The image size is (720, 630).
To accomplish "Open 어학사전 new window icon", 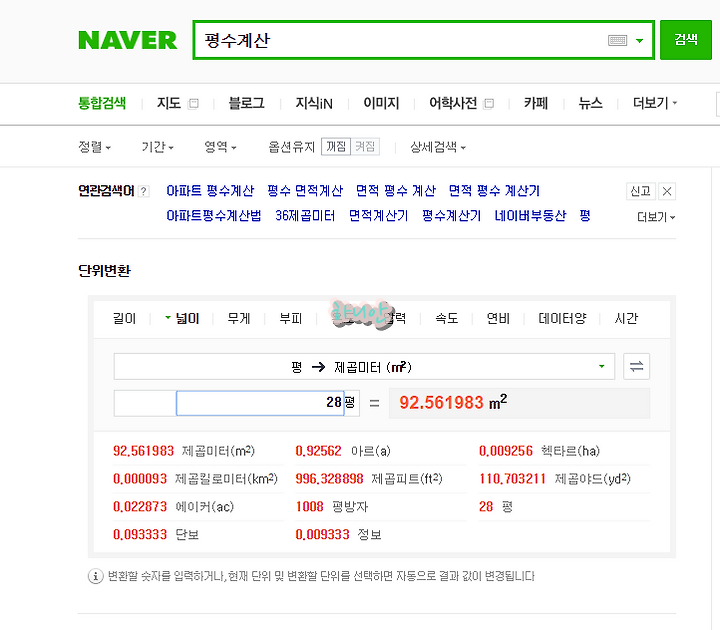I will (x=489, y=103).
